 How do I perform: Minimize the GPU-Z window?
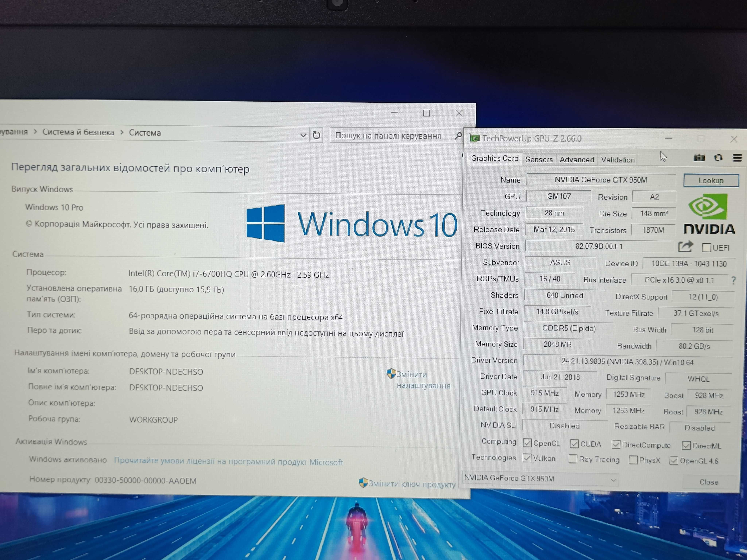click(668, 138)
